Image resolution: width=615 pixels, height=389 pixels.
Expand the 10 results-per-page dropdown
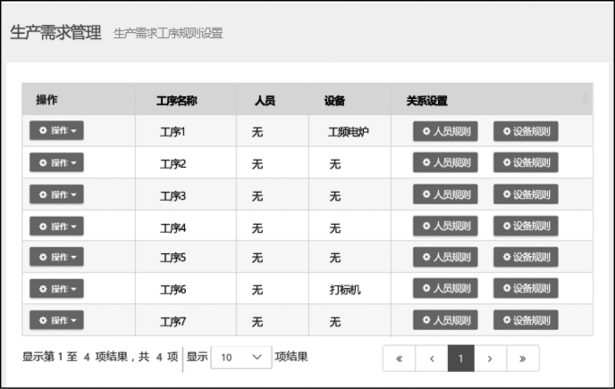pos(241,357)
